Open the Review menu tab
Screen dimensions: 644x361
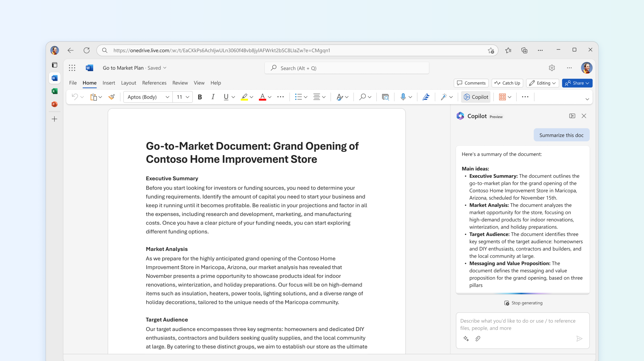coord(179,83)
